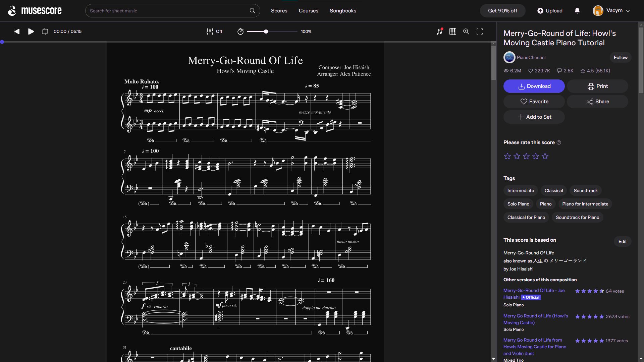Click the fullscreen expand icon

click(480, 32)
